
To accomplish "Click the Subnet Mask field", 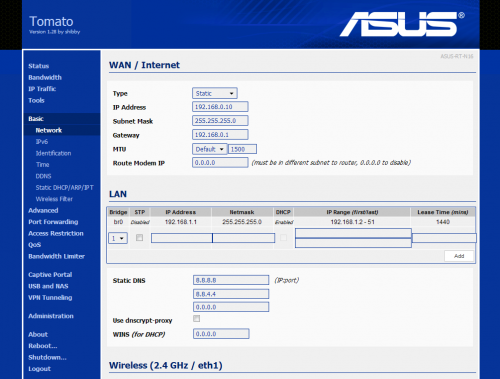I will pos(220,121).
